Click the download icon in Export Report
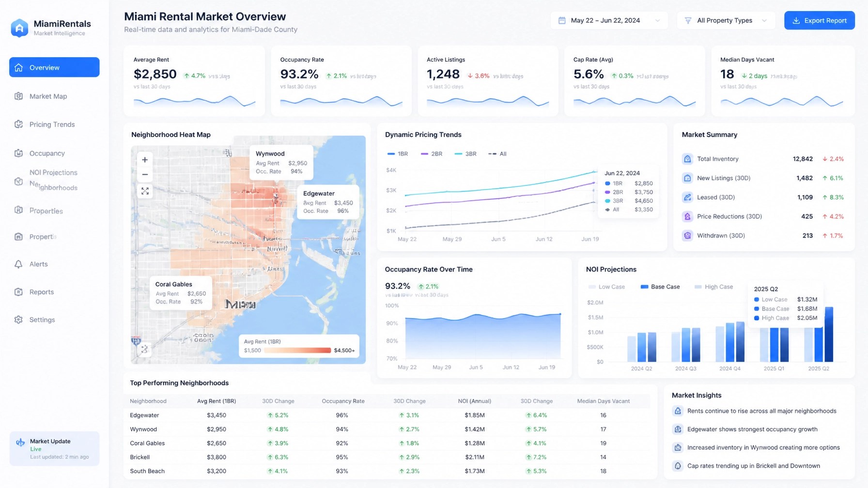Screen dimensions: 868x488 tap(796, 20)
